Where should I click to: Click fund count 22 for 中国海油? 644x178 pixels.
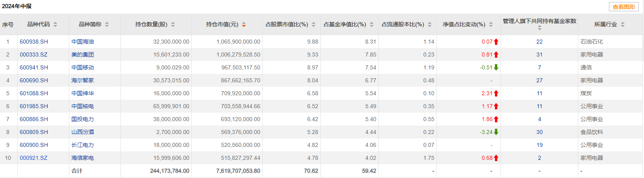coord(540,42)
